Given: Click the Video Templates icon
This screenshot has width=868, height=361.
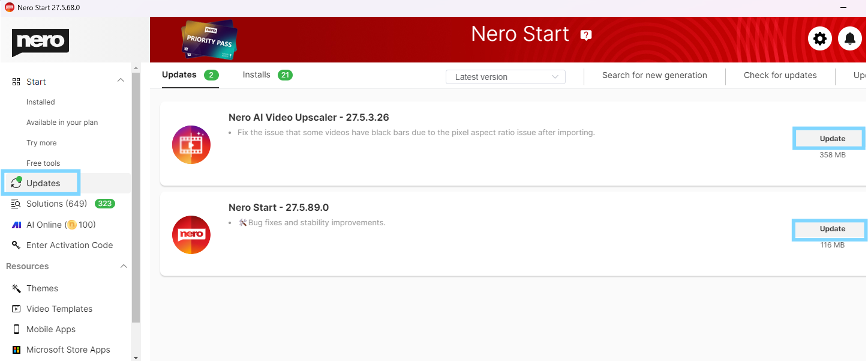Looking at the screenshot, I should click(16, 309).
